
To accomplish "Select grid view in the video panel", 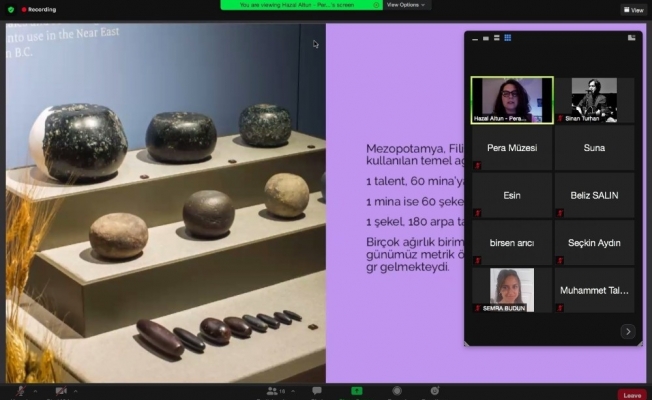I will [508, 38].
